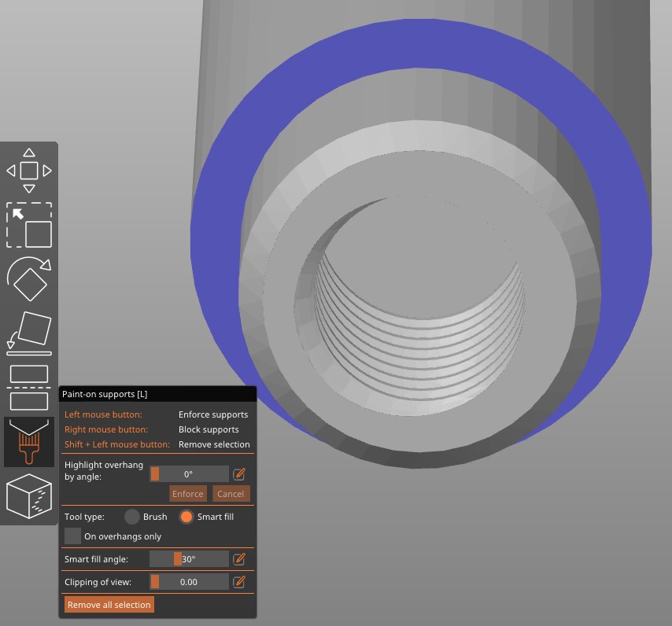Edit the Smart fill angle value icon

tap(239, 559)
